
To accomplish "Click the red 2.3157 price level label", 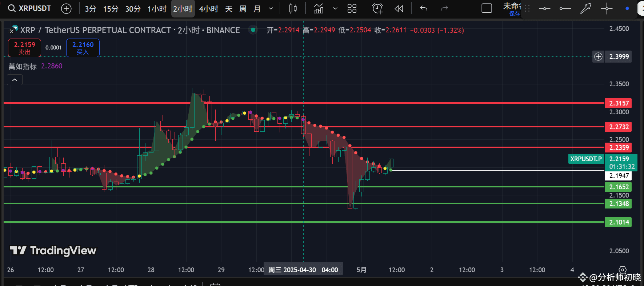I will pos(618,103).
